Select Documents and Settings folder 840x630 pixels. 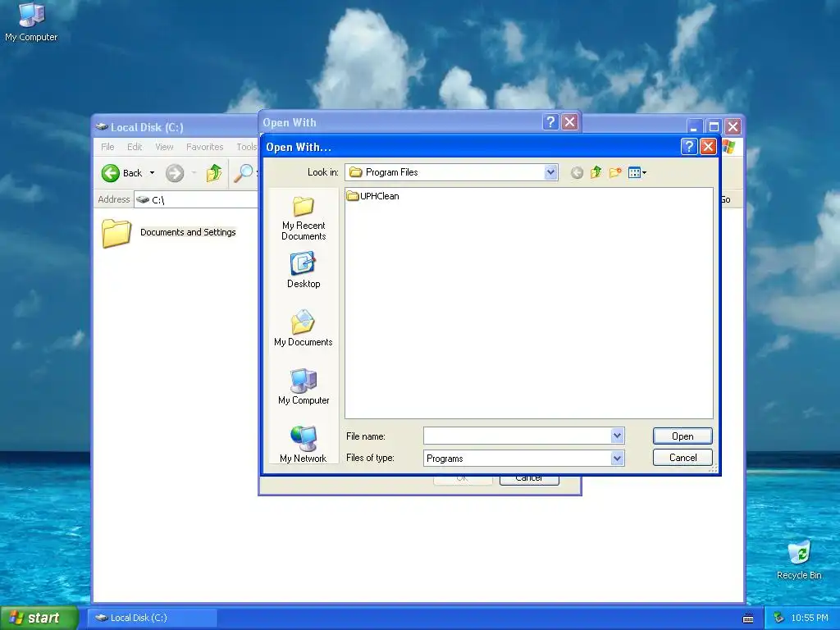pyautogui.click(x=169, y=232)
